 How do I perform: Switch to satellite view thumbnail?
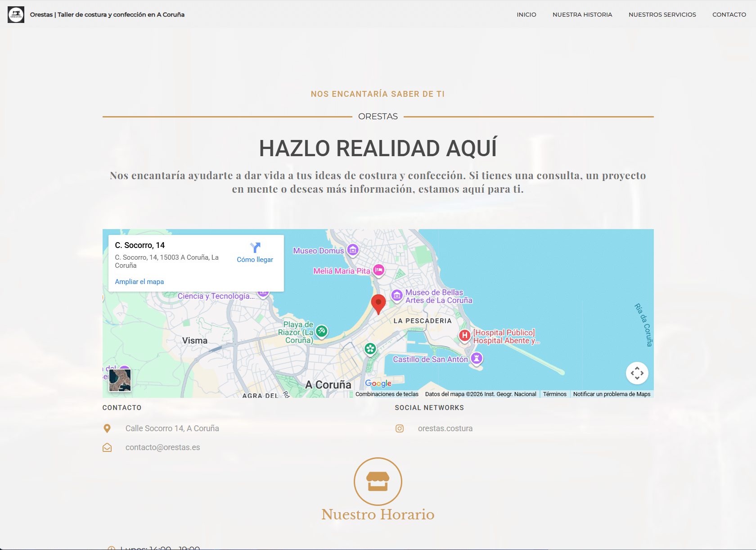point(120,380)
